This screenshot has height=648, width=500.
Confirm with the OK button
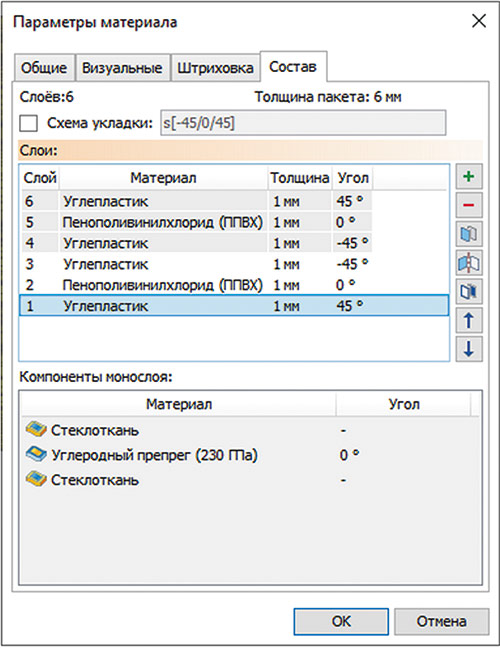click(x=341, y=621)
